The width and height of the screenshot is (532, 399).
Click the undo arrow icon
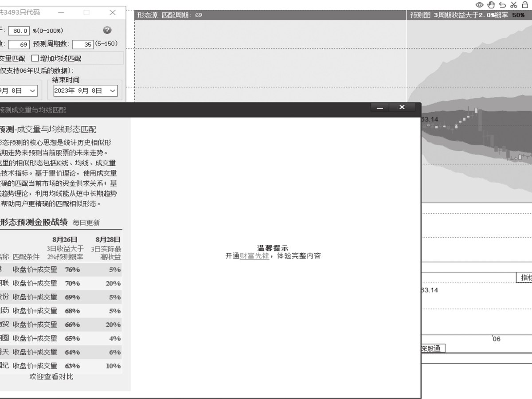click(502, 5)
